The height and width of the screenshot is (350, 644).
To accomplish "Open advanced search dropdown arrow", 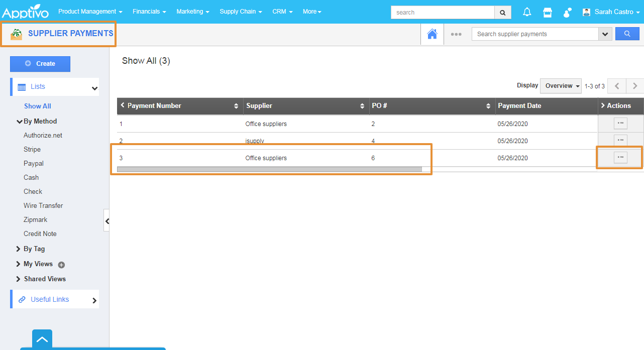I will pos(605,34).
